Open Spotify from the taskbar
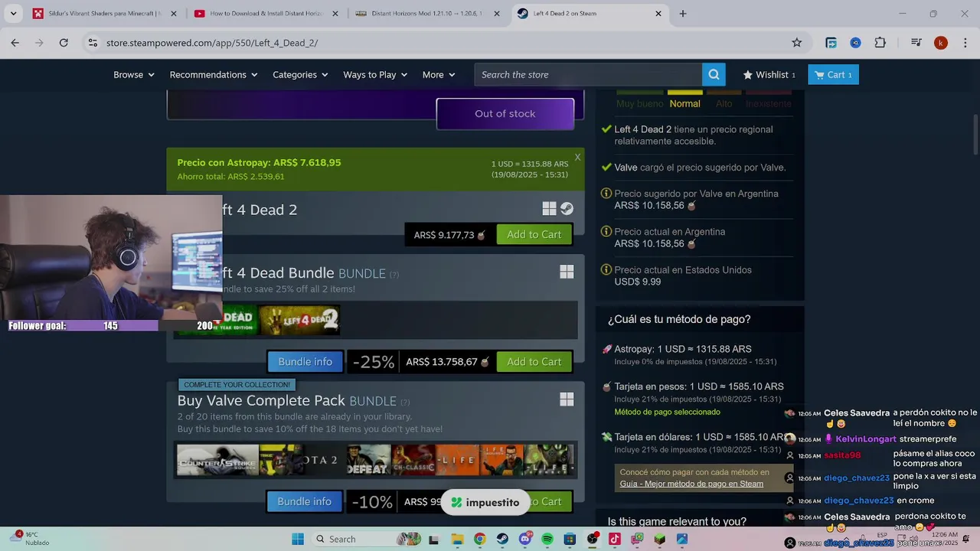The image size is (980, 551). 547,539
